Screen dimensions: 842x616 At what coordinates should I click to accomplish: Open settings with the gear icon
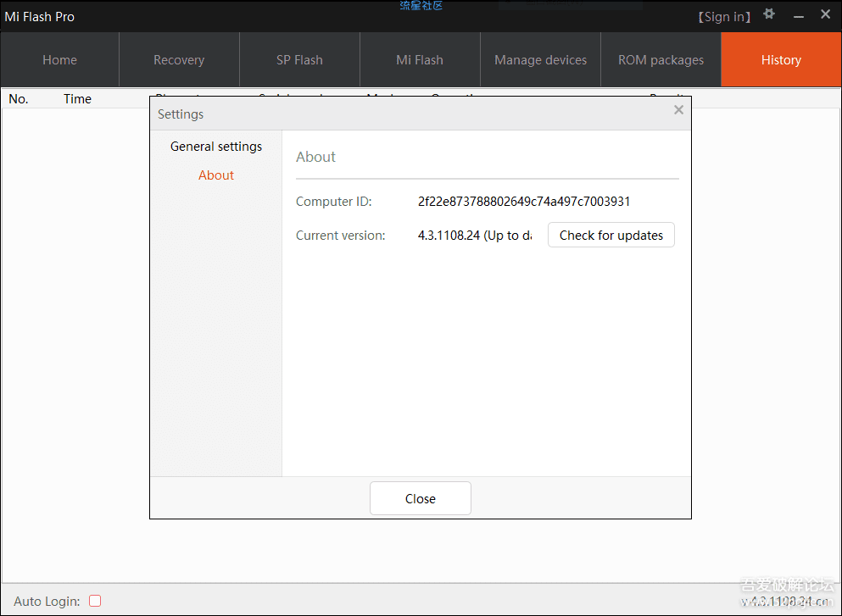pos(769,14)
